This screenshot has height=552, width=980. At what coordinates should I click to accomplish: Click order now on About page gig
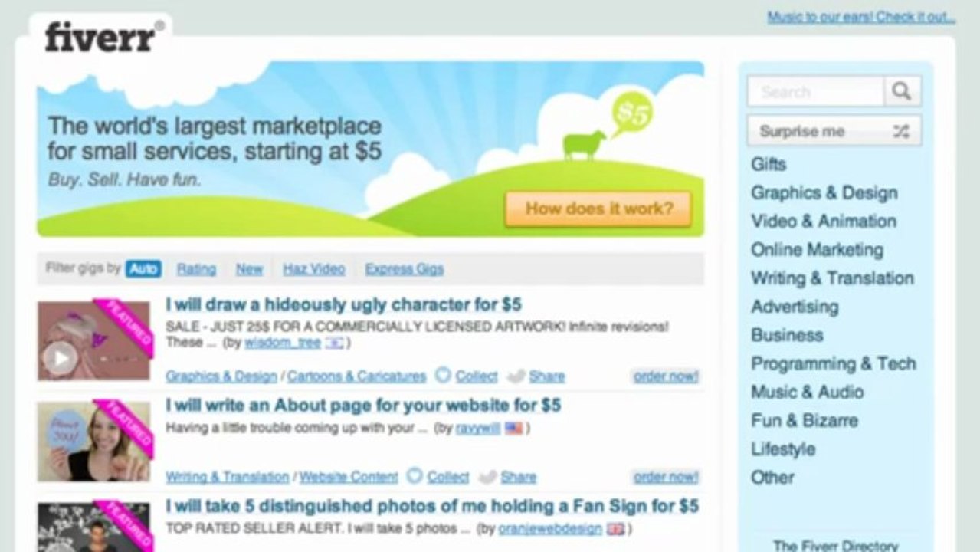pyautogui.click(x=666, y=477)
